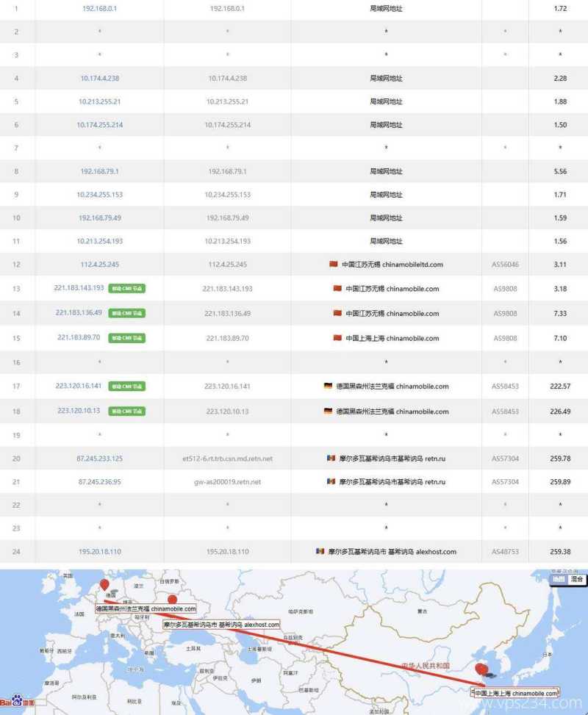Viewport: 588px width, 715px height.
Task: Click the red marker near Shanghai on the map
Action: coord(481,669)
